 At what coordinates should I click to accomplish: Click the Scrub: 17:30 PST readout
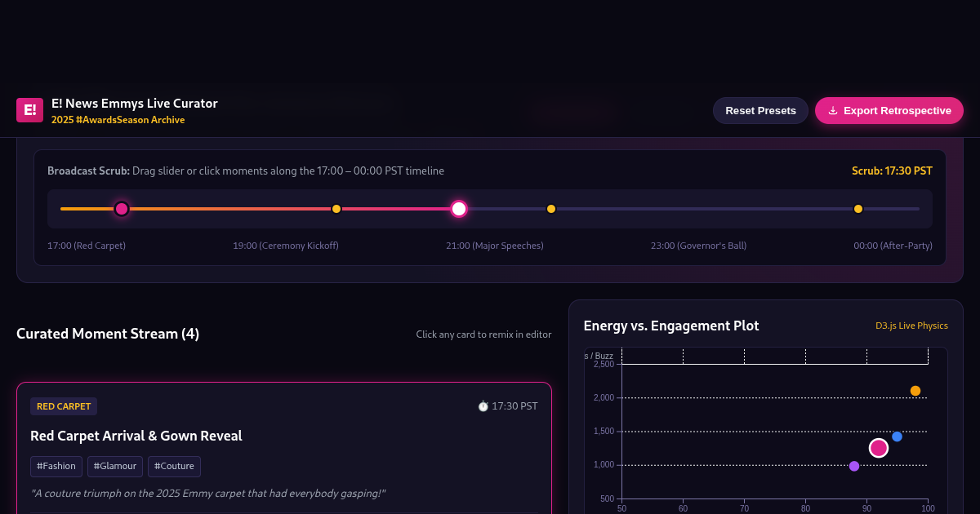(x=892, y=171)
